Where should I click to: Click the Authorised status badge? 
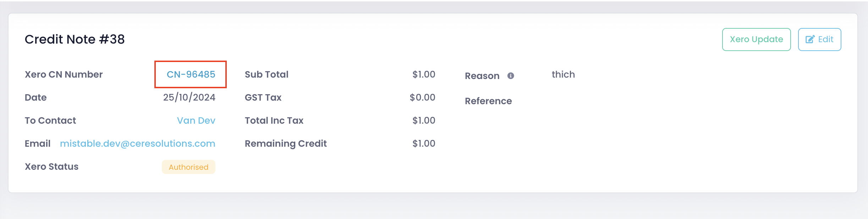point(188,167)
